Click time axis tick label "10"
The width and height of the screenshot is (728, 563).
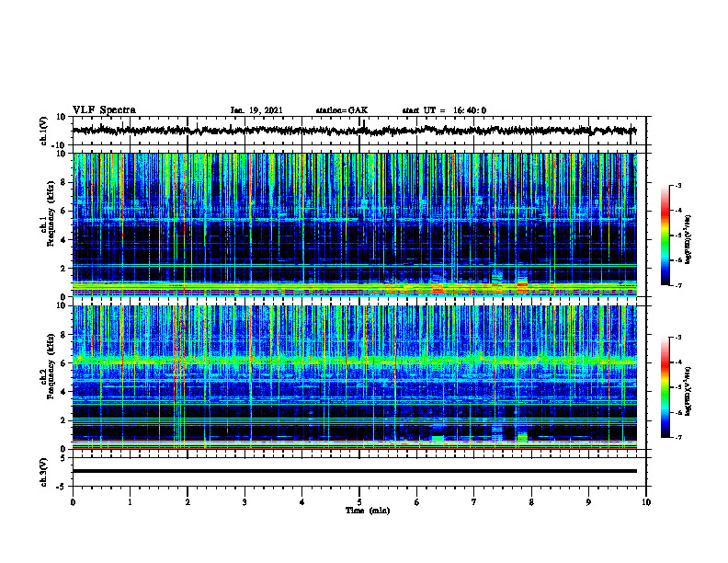pos(646,502)
